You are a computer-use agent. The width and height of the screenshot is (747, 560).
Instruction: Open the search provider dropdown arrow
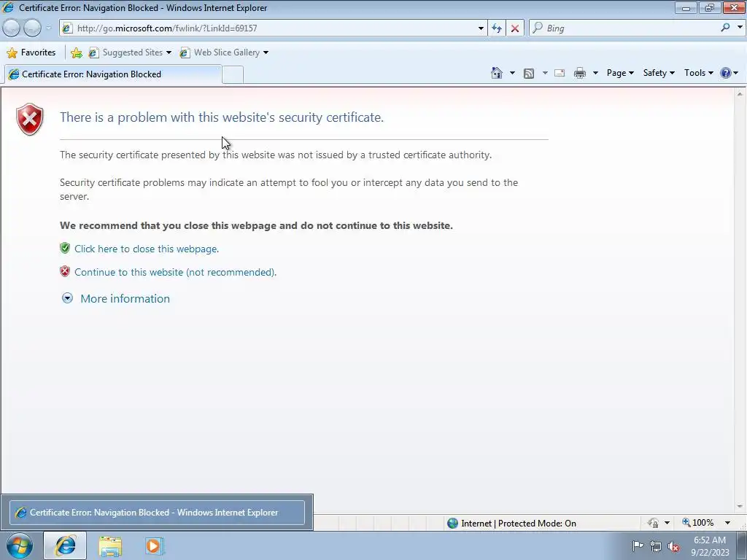click(740, 28)
